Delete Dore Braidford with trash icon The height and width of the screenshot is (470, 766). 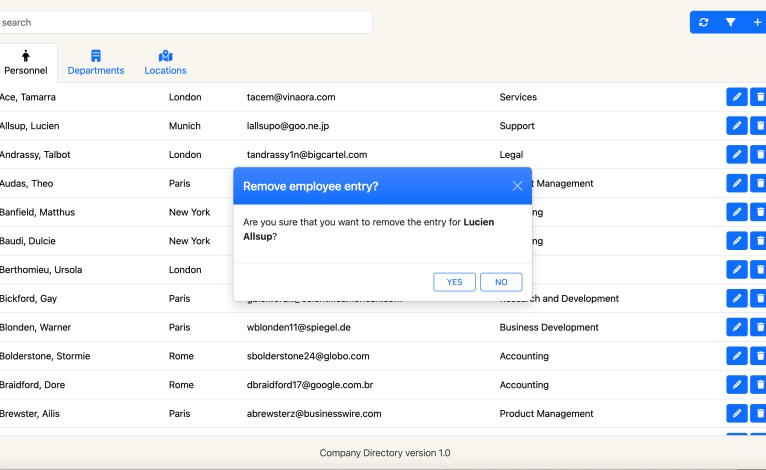(759, 385)
